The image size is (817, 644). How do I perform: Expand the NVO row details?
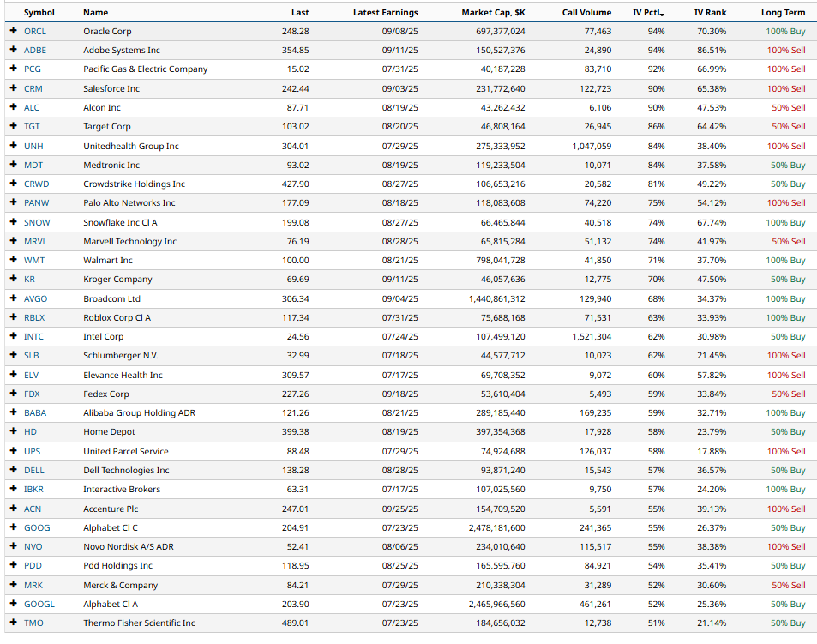point(14,546)
